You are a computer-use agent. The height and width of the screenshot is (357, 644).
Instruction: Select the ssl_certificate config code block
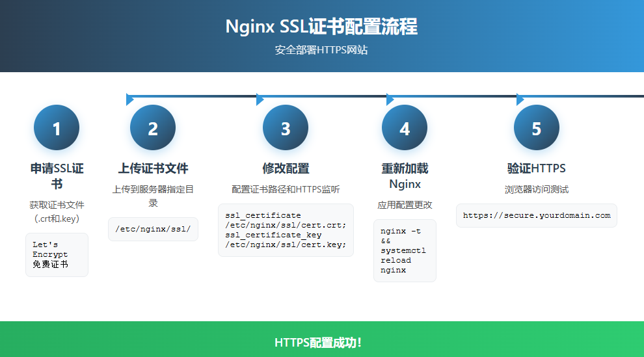click(286, 230)
